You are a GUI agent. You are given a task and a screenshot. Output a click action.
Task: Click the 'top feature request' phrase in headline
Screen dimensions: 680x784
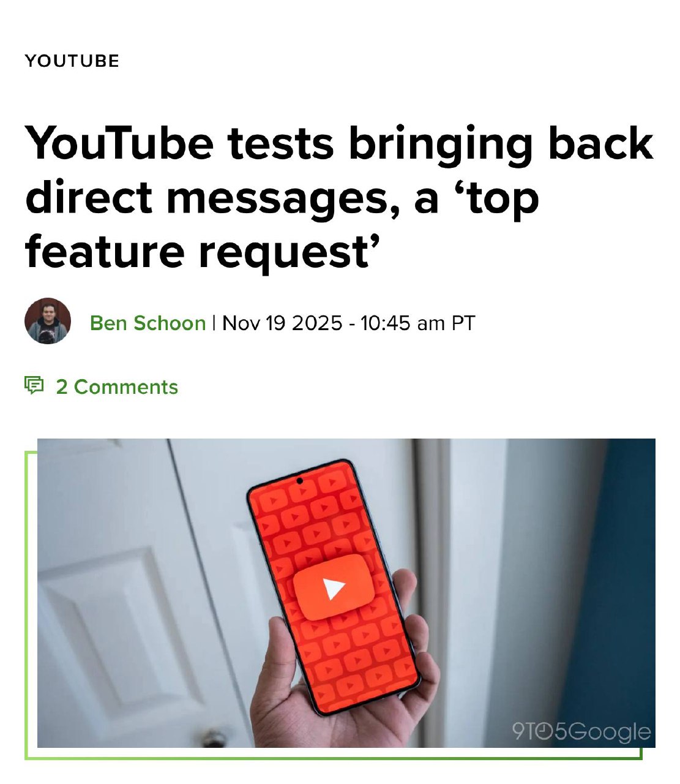(282, 224)
